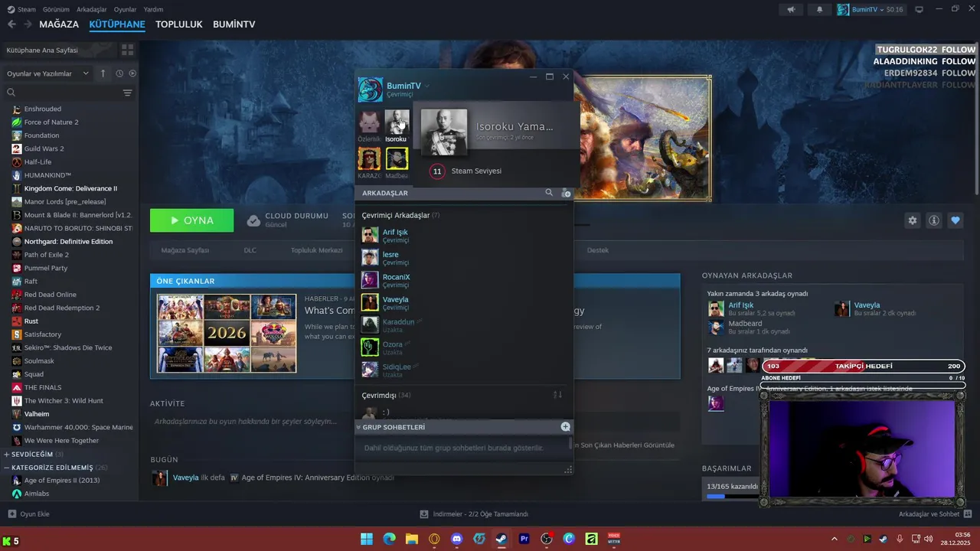Open chat with Arif Işık in friends list
This screenshot has height=551, width=980.
[x=463, y=235]
